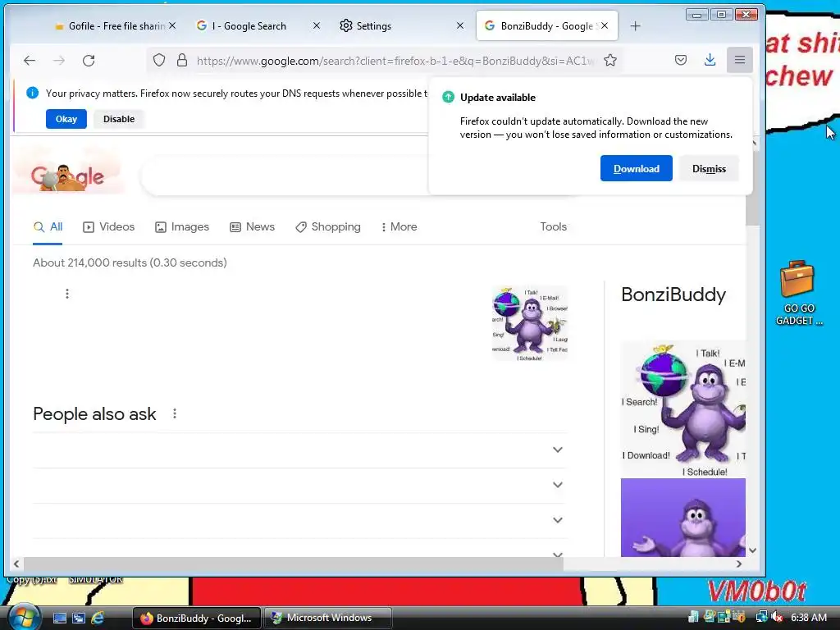Select the Shopping search filter
The height and width of the screenshot is (630, 840).
coord(328,226)
